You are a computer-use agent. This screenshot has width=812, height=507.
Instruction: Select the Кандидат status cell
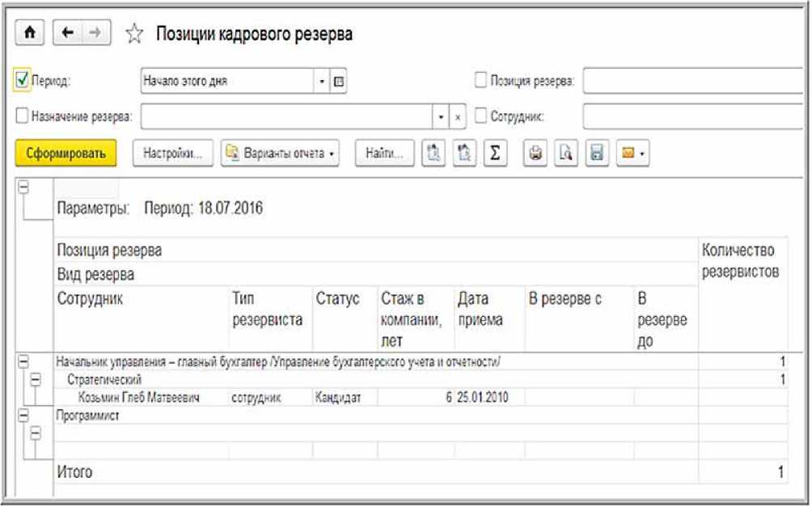[337, 398]
